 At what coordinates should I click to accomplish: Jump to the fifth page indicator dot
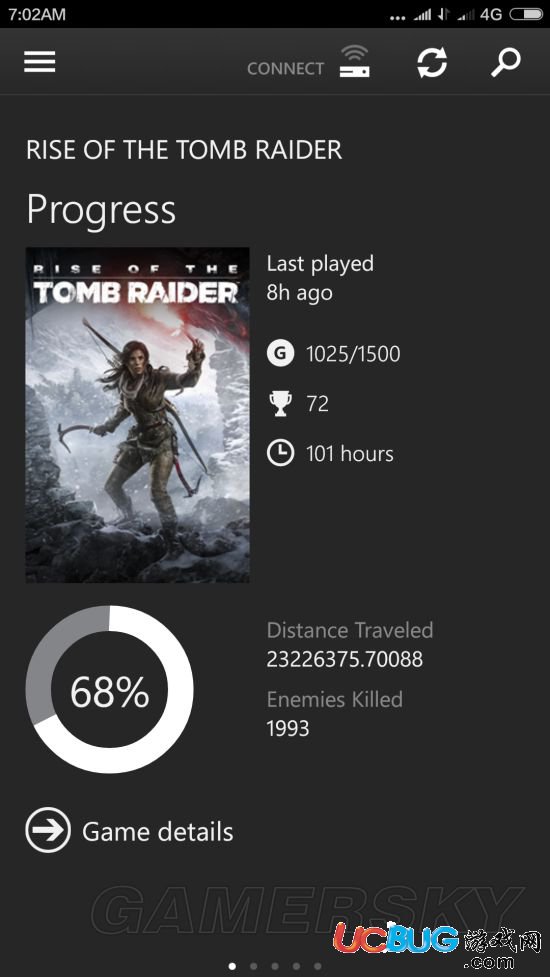[318, 966]
